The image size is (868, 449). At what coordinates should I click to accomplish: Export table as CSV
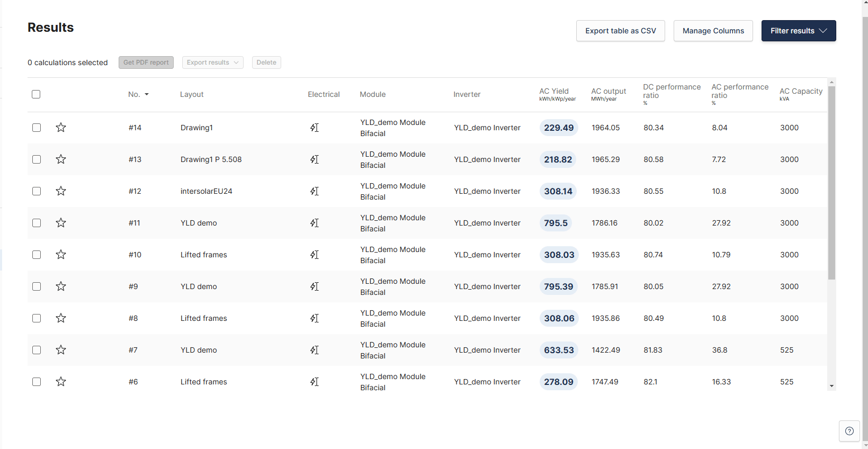point(621,31)
